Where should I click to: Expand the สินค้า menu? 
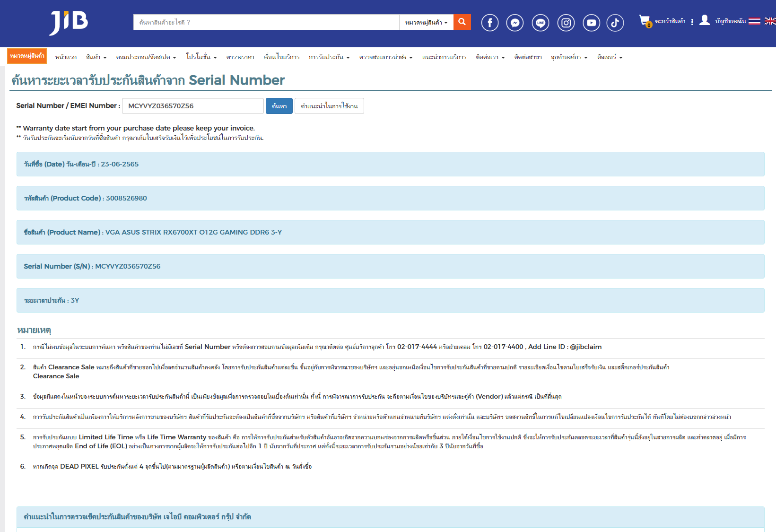coord(96,57)
